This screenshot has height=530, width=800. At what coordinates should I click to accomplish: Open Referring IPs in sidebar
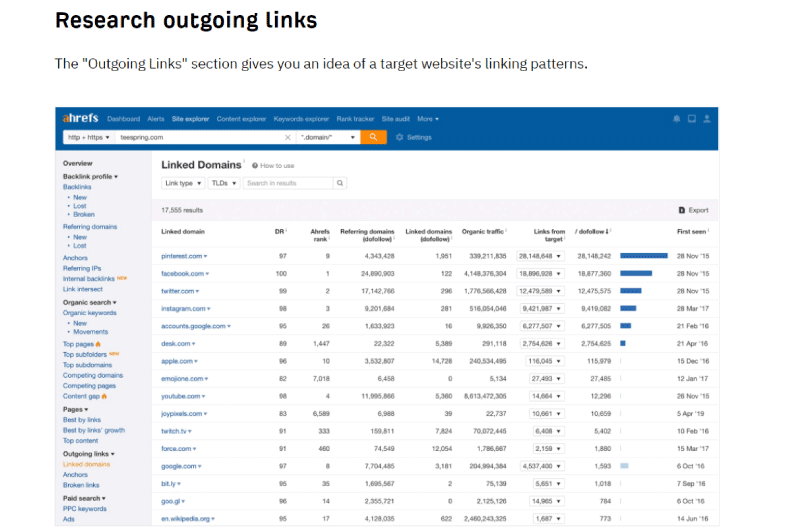pos(82,268)
